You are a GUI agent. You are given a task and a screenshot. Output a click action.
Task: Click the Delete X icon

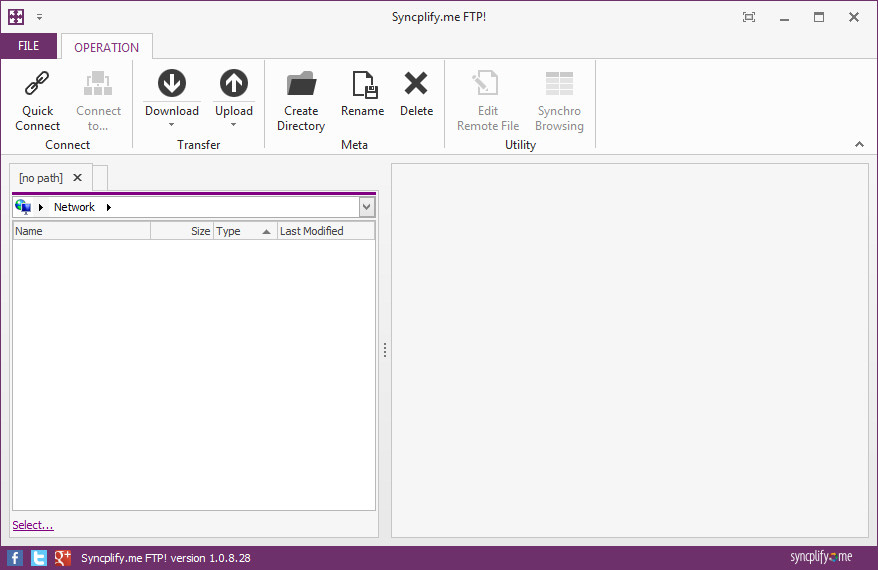416,83
